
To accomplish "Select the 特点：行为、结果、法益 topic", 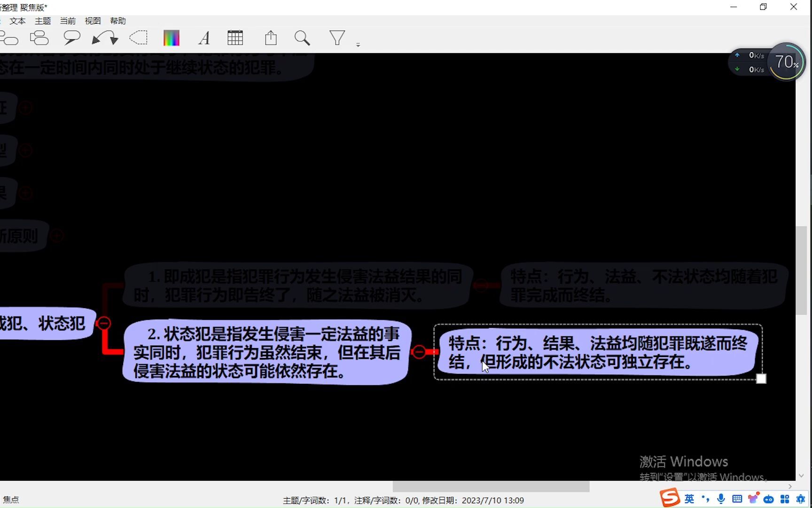I will pos(598,352).
